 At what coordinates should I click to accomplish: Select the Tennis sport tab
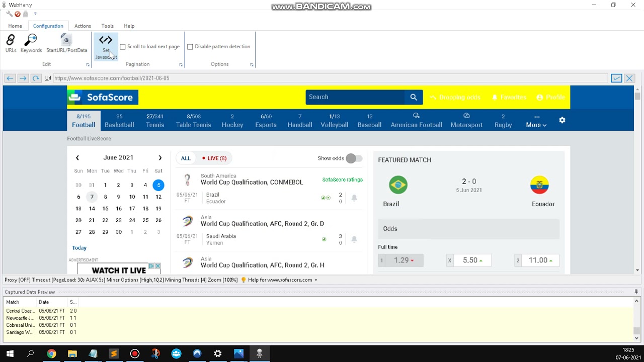coord(155,121)
